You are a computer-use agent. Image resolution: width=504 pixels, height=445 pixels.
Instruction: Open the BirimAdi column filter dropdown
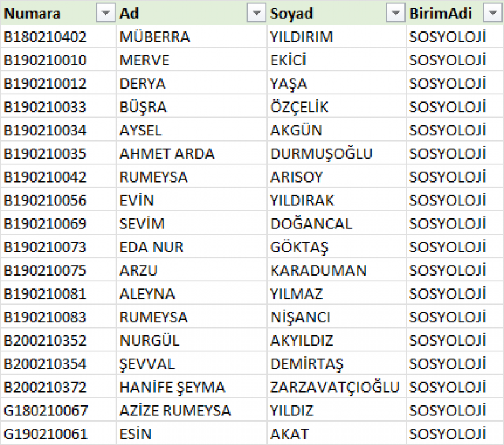tap(491, 13)
